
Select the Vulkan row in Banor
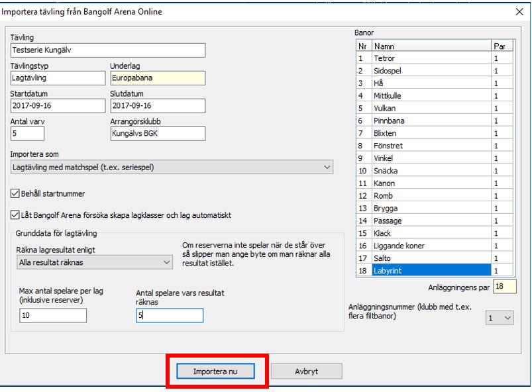[x=435, y=109]
